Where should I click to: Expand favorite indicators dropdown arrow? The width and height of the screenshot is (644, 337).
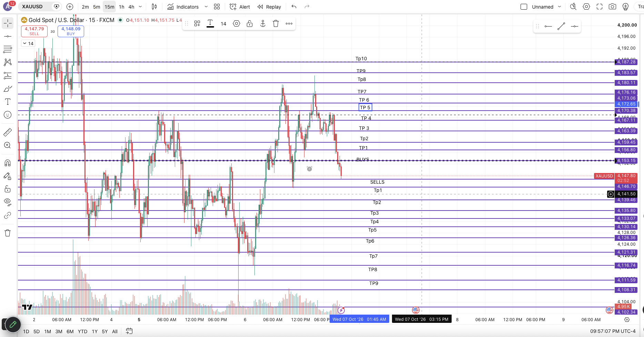coord(206,7)
